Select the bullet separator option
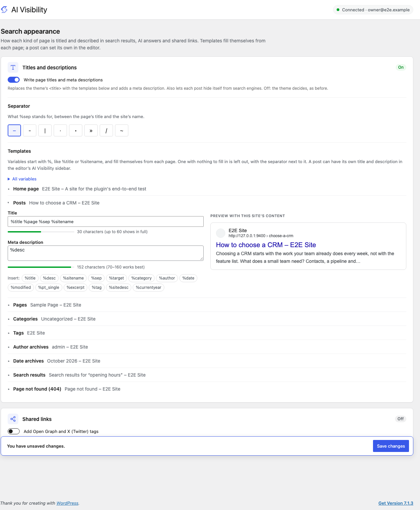This screenshot has width=420, height=510. [x=76, y=130]
